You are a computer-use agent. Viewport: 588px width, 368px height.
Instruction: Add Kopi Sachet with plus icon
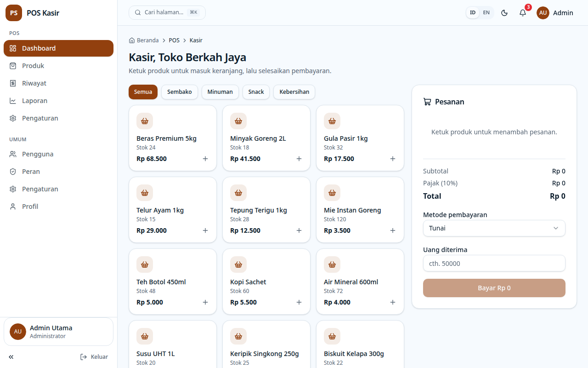pos(299,302)
